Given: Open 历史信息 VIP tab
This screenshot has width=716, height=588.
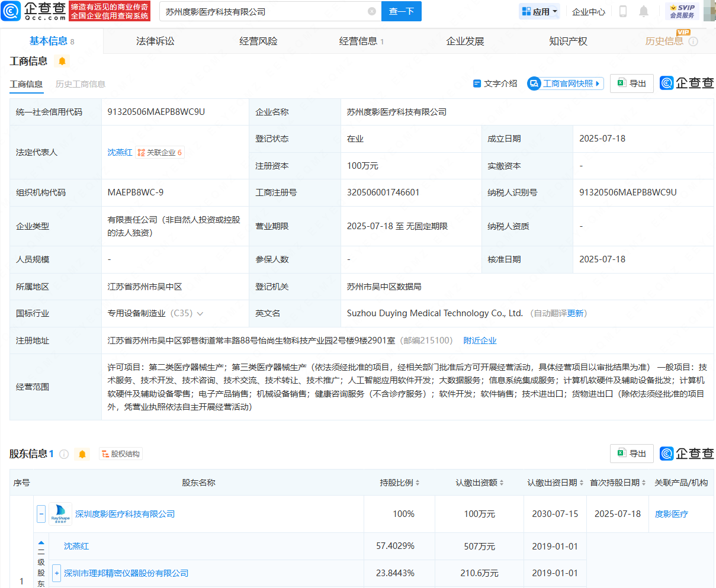Looking at the screenshot, I should point(664,41).
